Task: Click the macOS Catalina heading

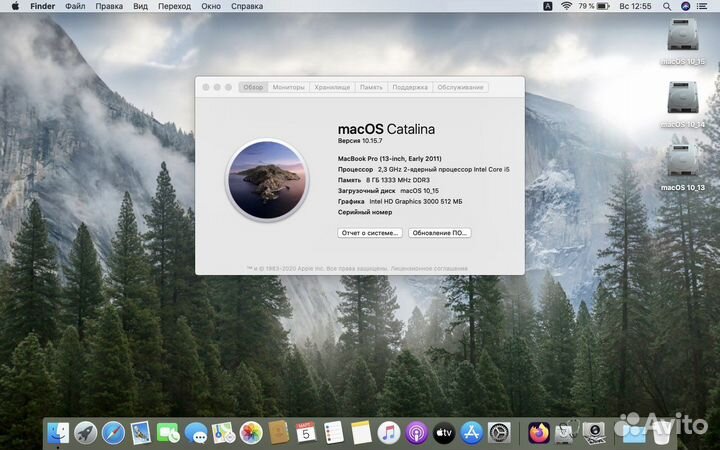Action: pos(386,129)
